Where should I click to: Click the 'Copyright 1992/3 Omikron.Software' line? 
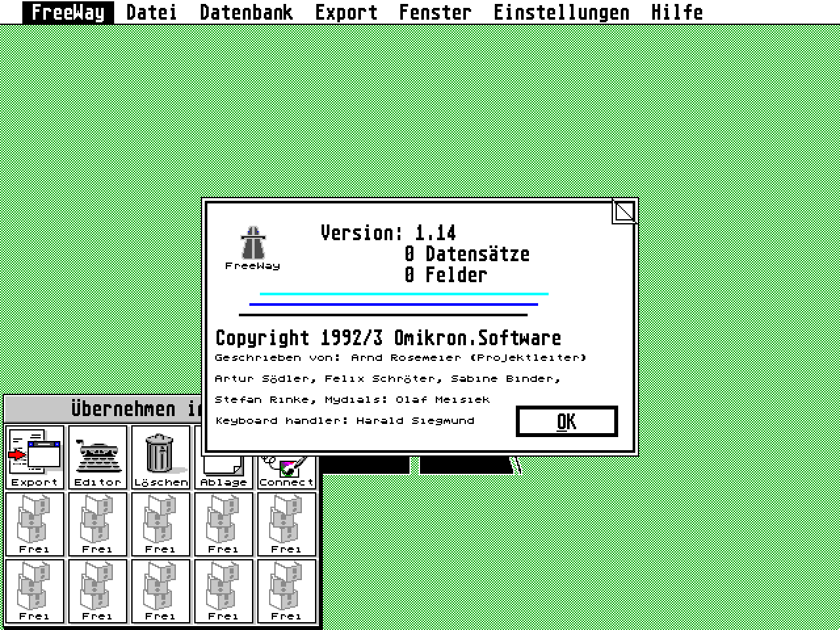[x=388, y=338]
